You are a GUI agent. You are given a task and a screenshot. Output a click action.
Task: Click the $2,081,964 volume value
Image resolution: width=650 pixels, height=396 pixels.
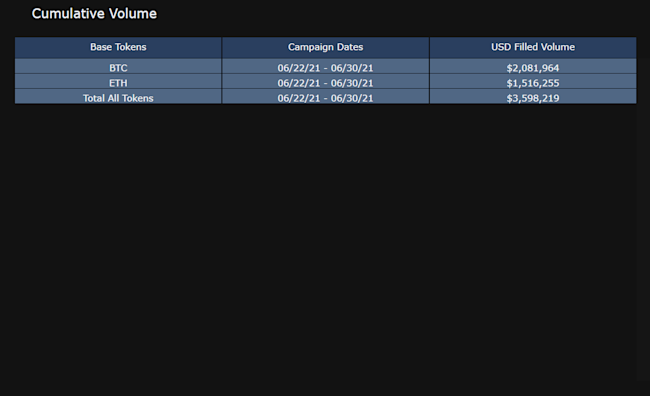tap(533, 68)
